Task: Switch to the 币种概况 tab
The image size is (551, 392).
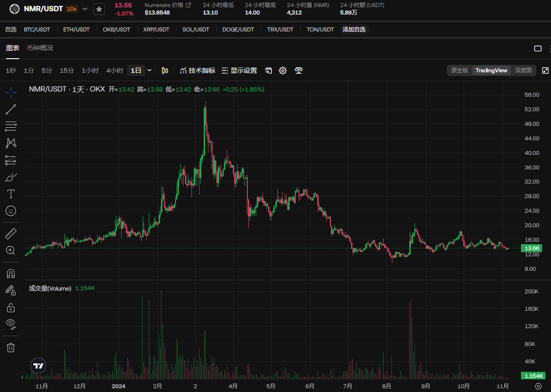Action: tap(40, 48)
